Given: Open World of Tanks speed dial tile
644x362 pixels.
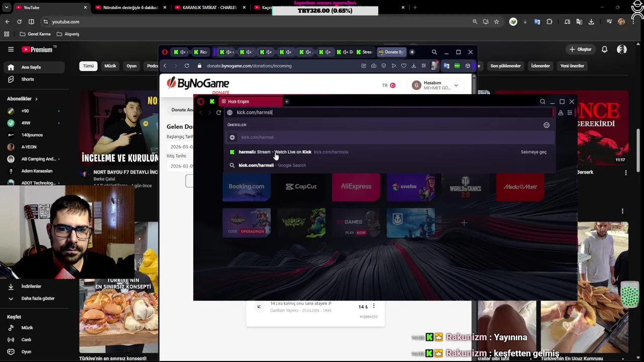Looking at the screenshot, I should click(465, 187).
